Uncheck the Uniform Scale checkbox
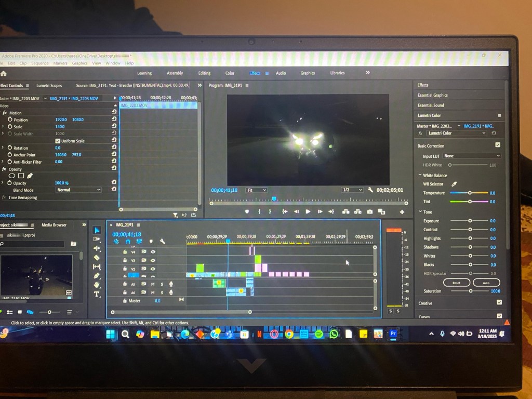This screenshot has width=532, height=399. point(58,141)
